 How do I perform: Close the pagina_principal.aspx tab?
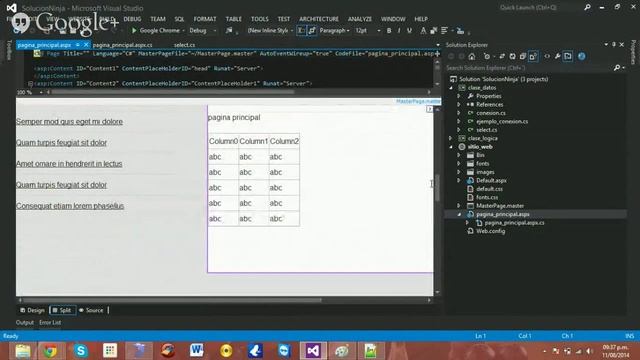click(86, 44)
